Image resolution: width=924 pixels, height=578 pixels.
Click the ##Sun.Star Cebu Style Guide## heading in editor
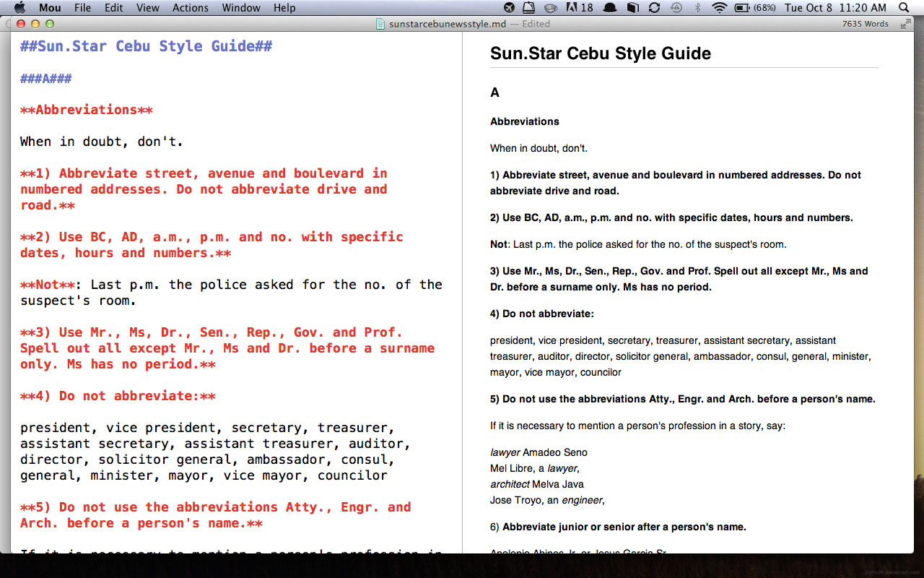(x=146, y=46)
